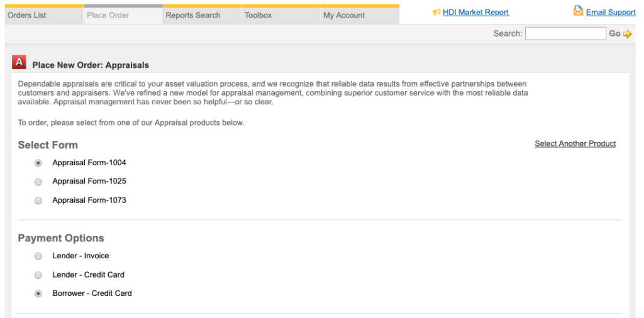Image resolution: width=644 pixels, height=318 pixels.
Task: Choose the Appraisal Form-1025 option
Action: [x=38, y=182]
